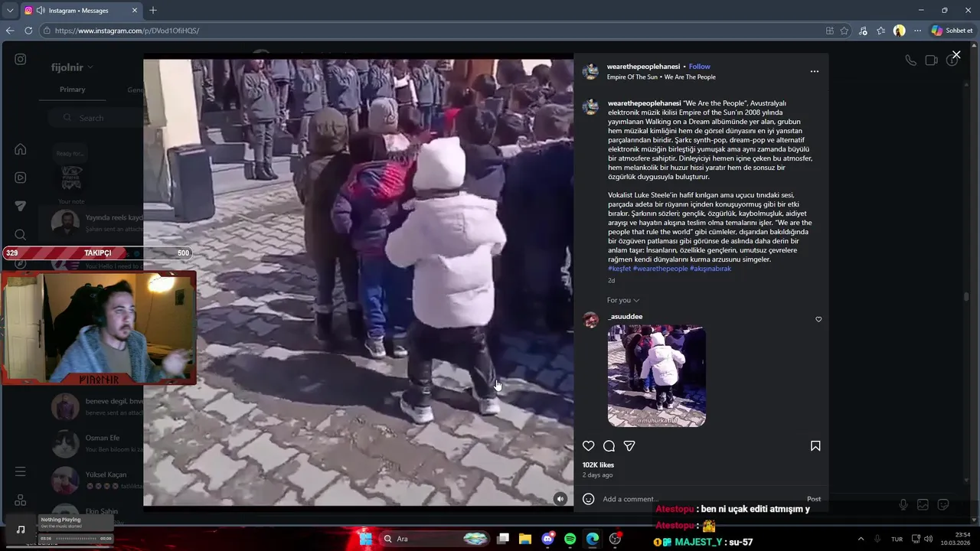Screen dimensions: 980x551
Task: Open Reels from the Instagram sidebar
Action: [x=21, y=178]
